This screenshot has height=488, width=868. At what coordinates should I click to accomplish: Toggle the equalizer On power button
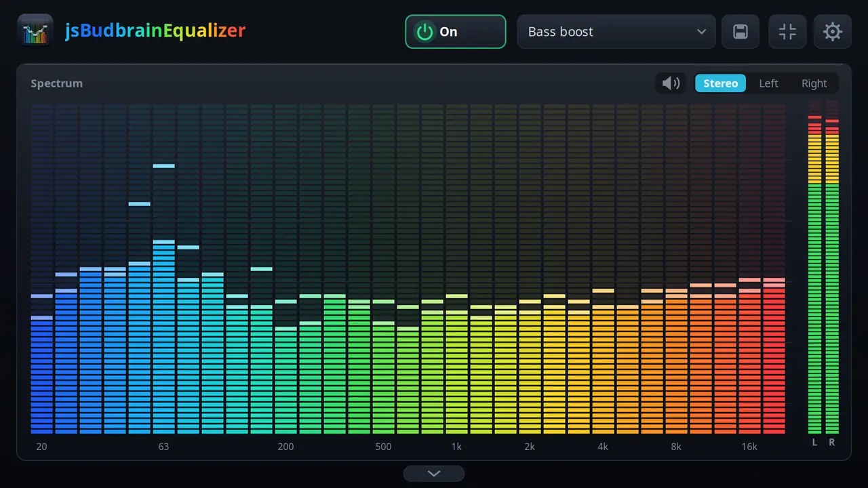[456, 31]
